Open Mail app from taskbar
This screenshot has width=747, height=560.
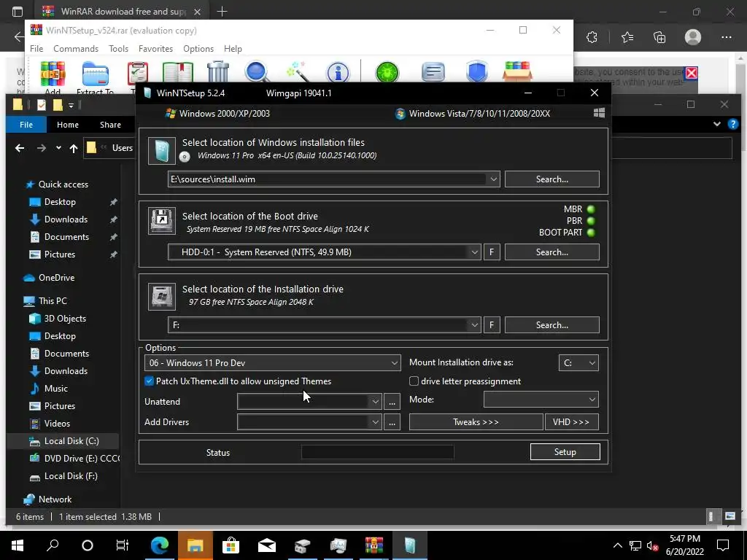tap(267, 545)
